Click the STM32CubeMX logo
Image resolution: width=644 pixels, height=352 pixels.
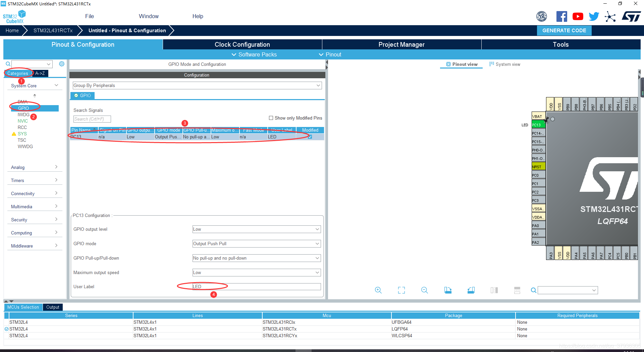pyautogui.click(x=14, y=16)
